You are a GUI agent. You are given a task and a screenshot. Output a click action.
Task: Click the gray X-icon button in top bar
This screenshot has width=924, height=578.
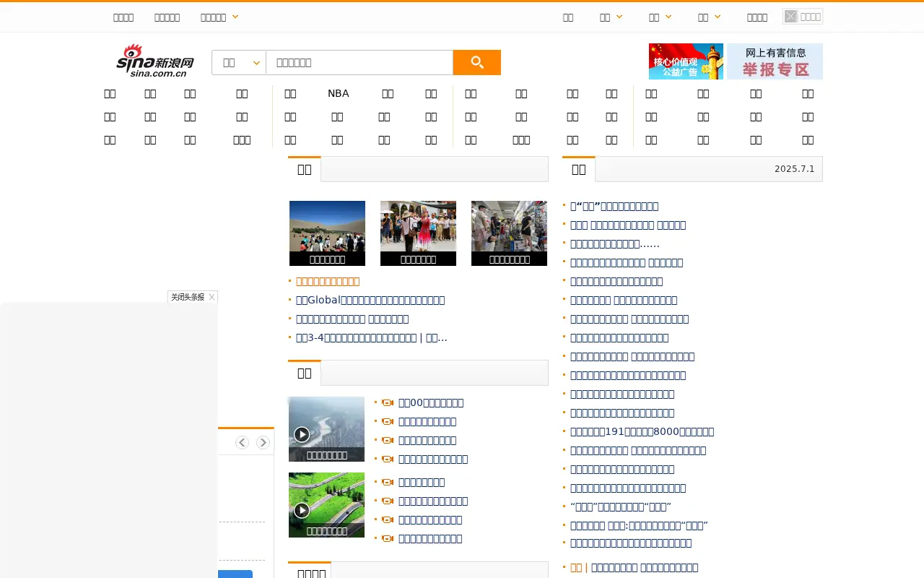click(x=803, y=17)
